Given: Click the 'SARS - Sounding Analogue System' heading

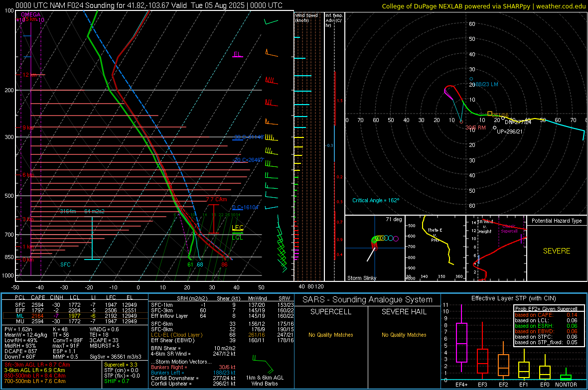Looking at the screenshot, I should (368, 300).
